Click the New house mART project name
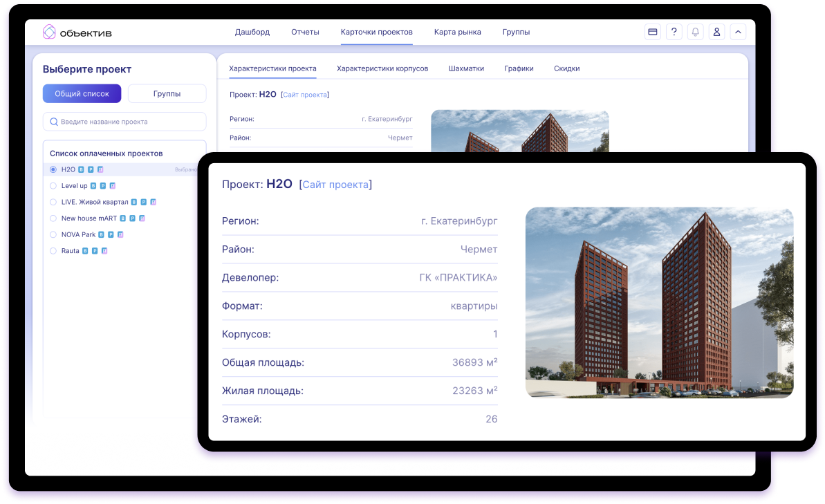 [89, 219]
